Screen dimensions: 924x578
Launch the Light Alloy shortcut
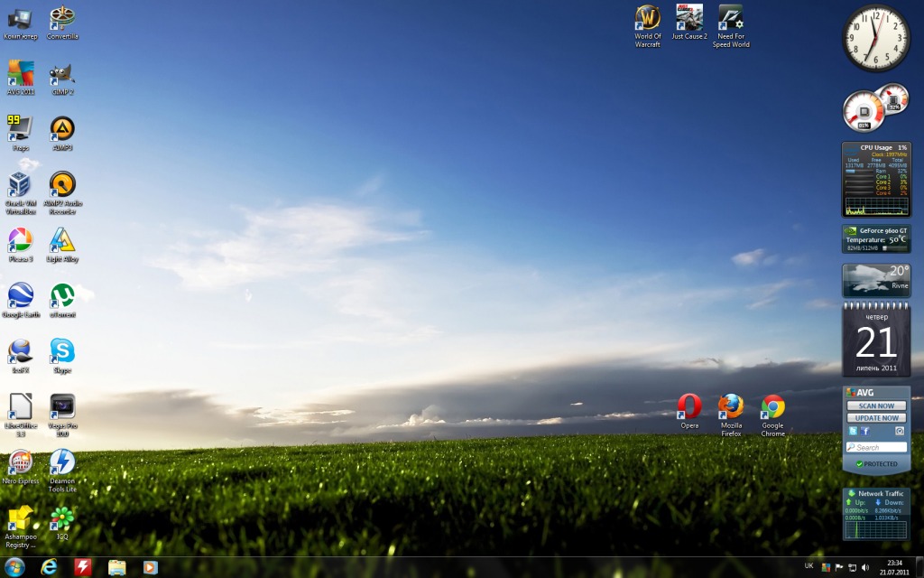click(x=62, y=245)
